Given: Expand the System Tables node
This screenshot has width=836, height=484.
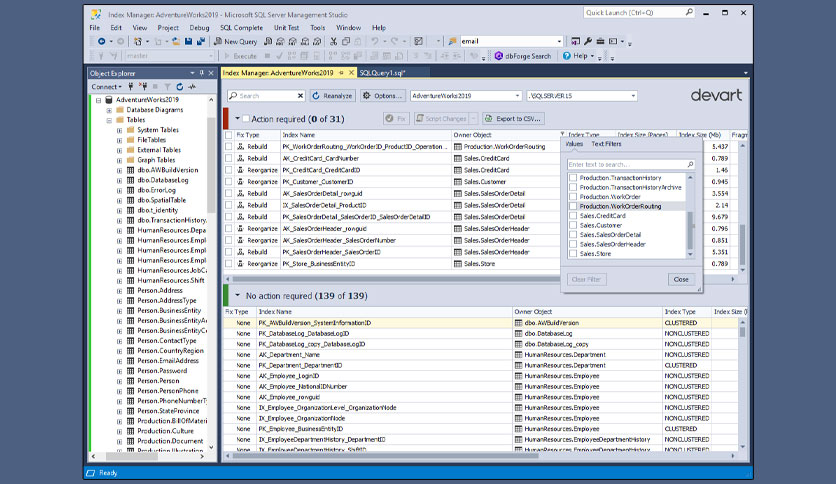Looking at the screenshot, I should 119,130.
